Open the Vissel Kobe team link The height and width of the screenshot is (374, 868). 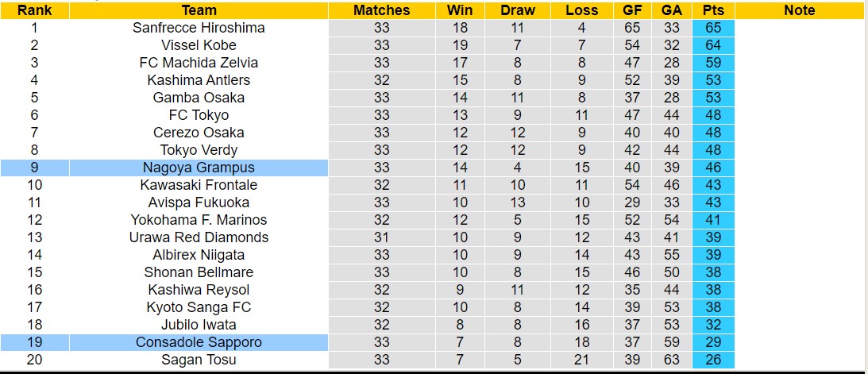pos(199,45)
